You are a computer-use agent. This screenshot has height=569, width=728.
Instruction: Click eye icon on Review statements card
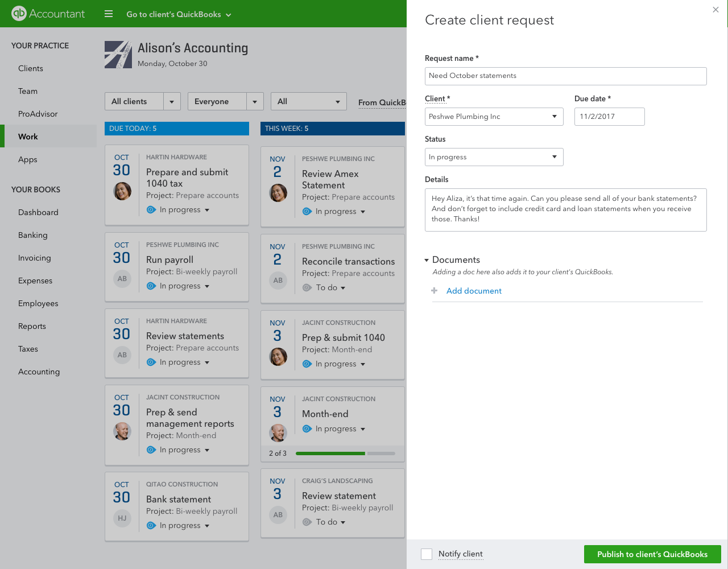pyautogui.click(x=151, y=362)
